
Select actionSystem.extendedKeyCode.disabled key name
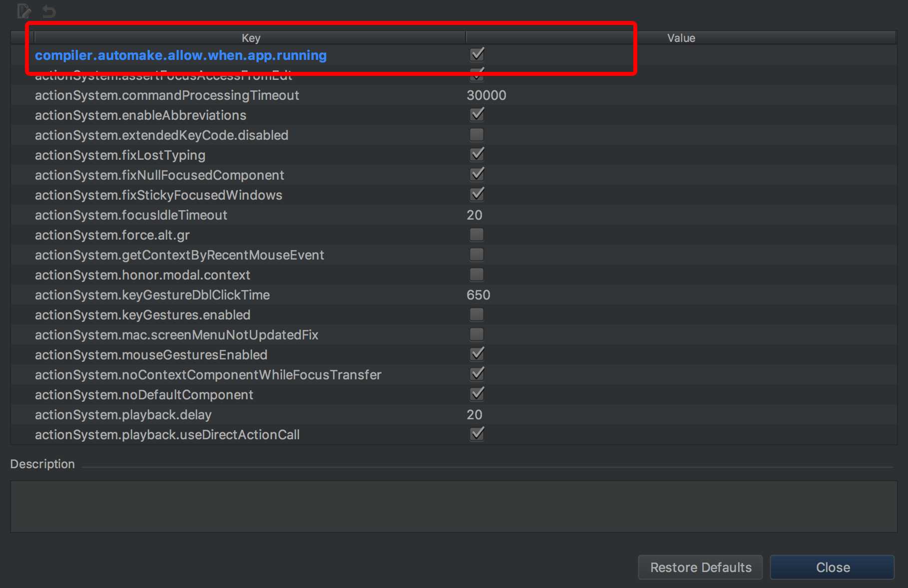pos(161,135)
